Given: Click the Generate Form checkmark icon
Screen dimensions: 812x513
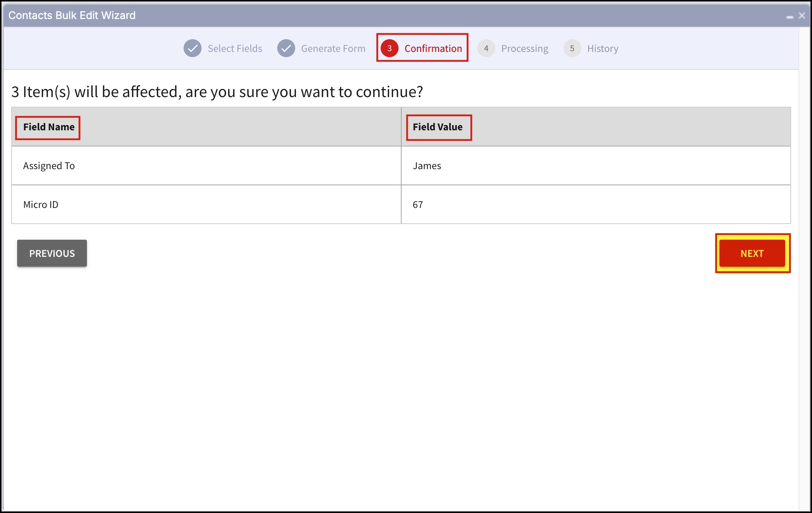Looking at the screenshot, I should [286, 49].
